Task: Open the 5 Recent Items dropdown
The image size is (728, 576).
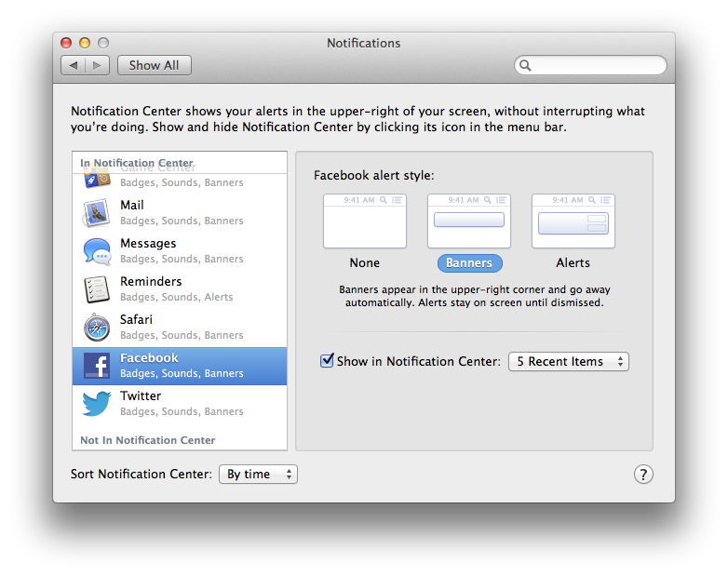Action: (x=569, y=362)
